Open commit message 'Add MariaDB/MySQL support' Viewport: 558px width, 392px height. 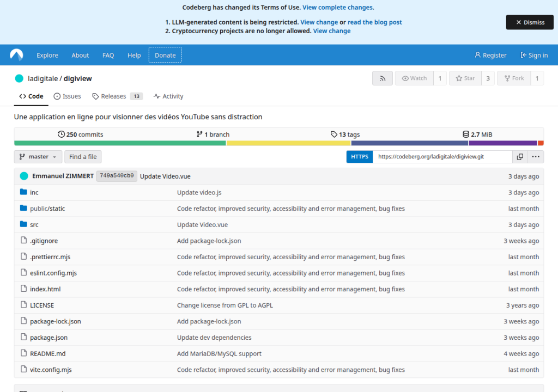pos(219,353)
